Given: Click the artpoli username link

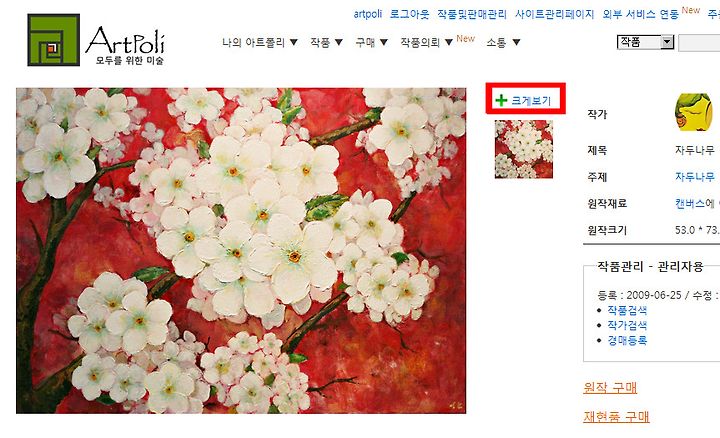Looking at the screenshot, I should pos(368,14).
